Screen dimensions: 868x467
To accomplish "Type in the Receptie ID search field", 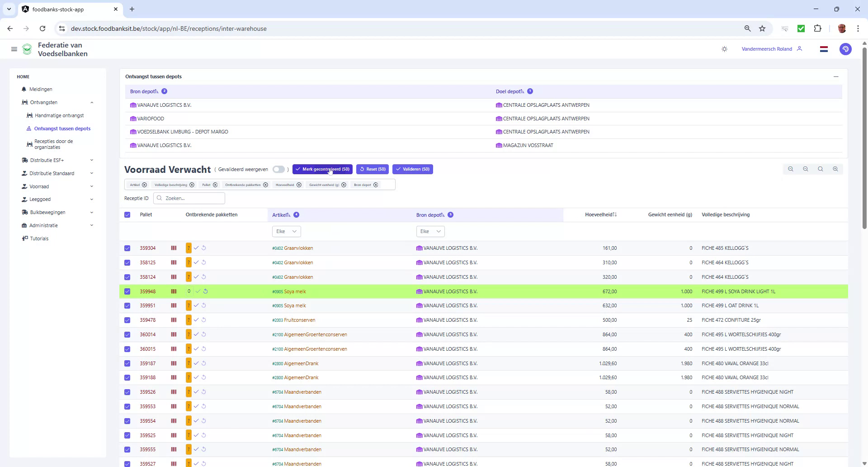I will point(189,198).
